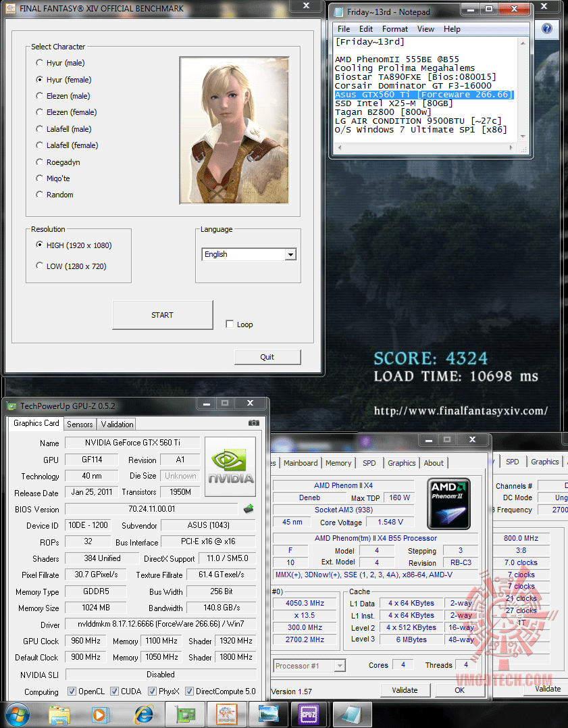Click the AMD Phenom II logo in CPU-Z
Screen dimensions: 568x728
448,504
